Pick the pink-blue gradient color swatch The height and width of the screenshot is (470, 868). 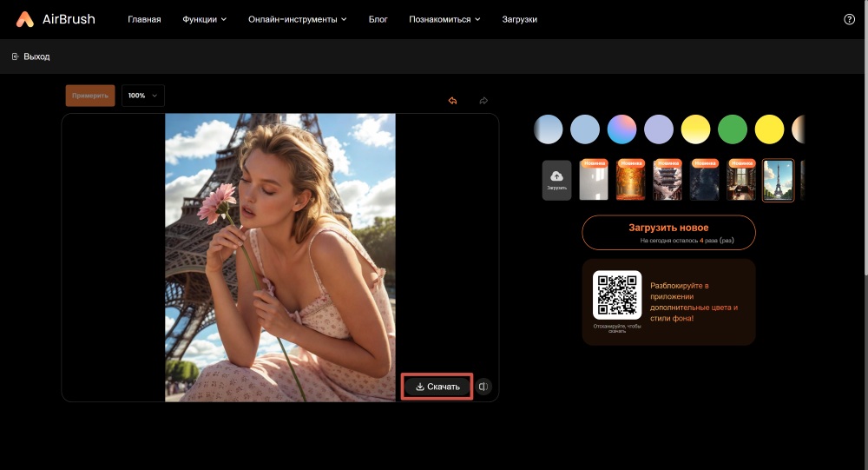click(x=621, y=129)
